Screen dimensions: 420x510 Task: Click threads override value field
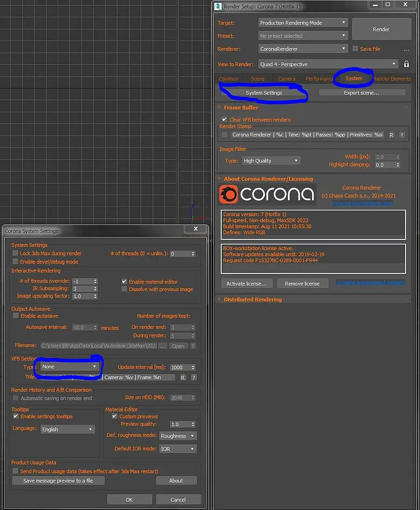82,281
